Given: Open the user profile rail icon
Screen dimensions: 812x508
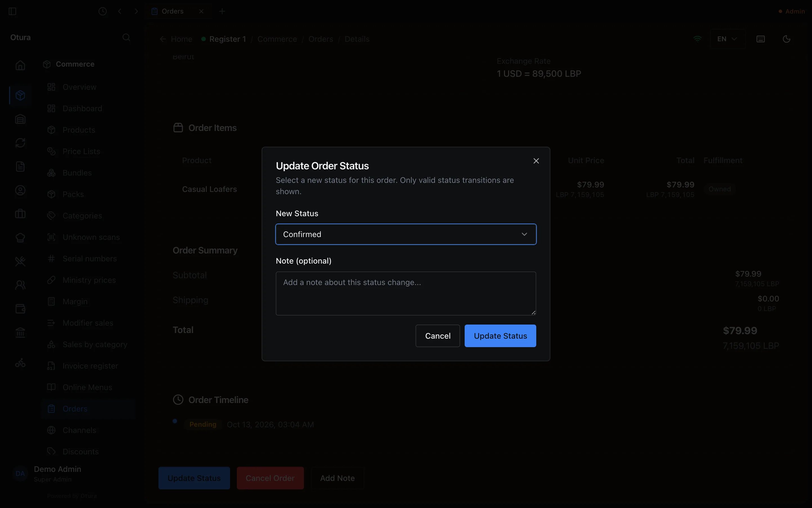Looking at the screenshot, I should pos(21,190).
